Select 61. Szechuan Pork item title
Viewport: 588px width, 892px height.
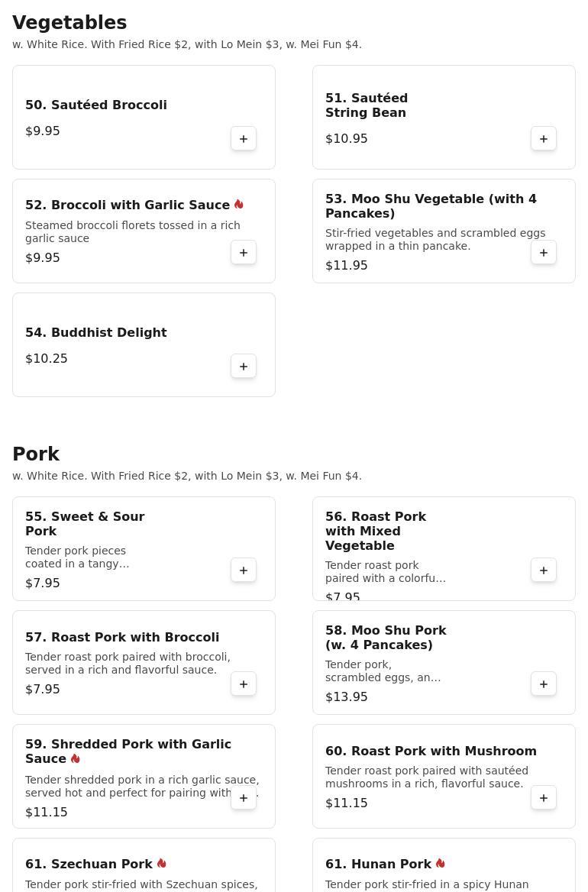pos(89,865)
